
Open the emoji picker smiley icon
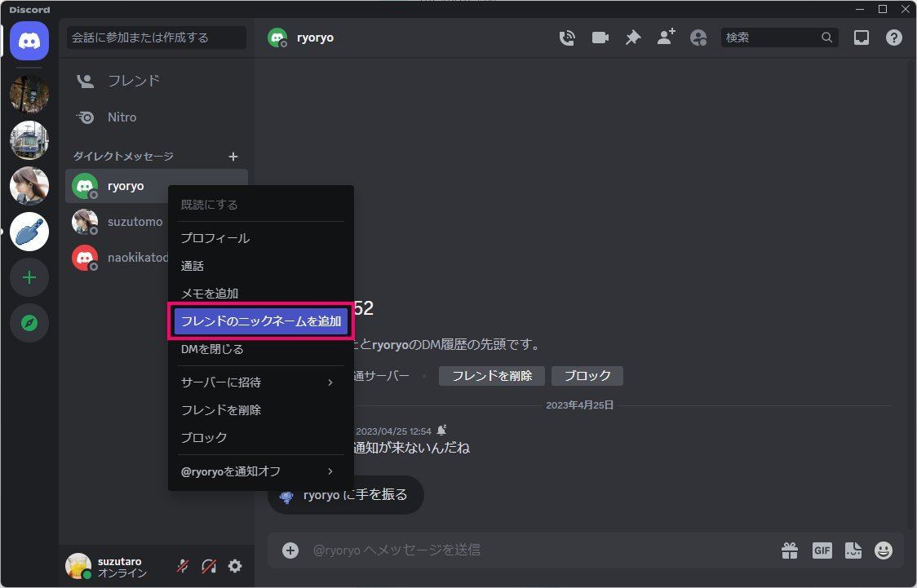(x=883, y=550)
